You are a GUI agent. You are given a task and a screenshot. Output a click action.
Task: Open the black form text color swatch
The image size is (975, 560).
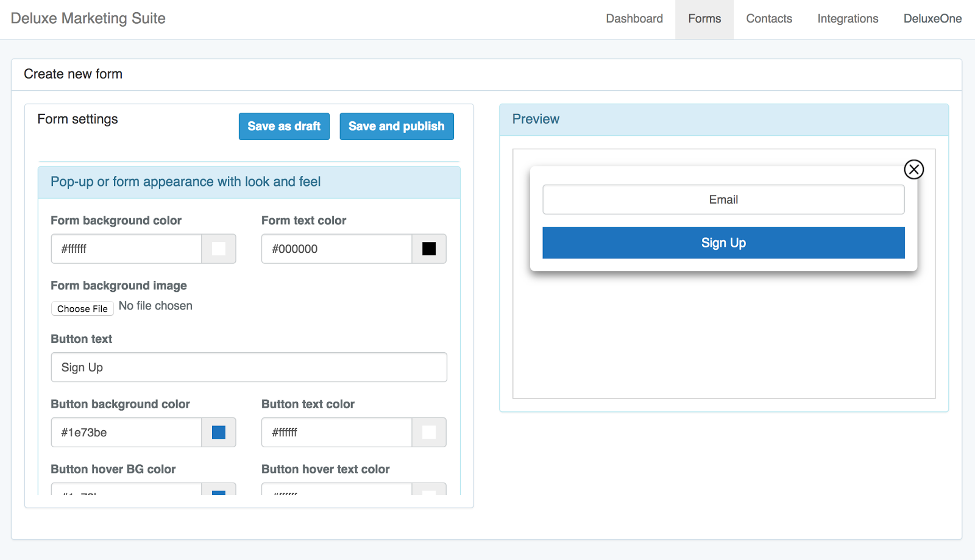click(x=429, y=249)
